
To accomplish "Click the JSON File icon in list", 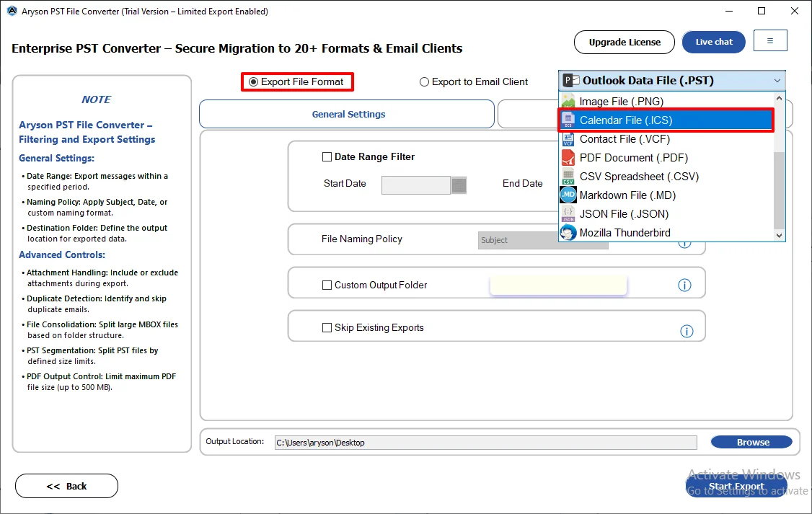I will click(568, 214).
